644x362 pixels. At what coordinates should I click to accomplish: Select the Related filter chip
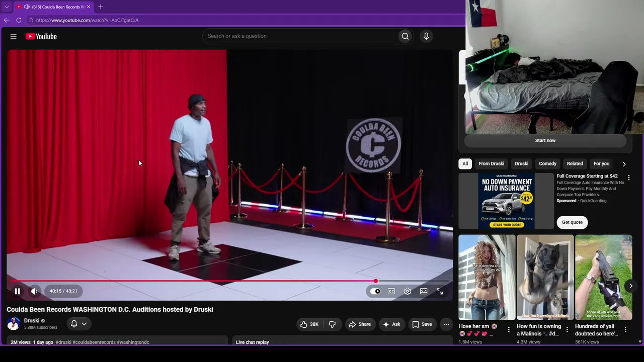click(x=575, y=163)
